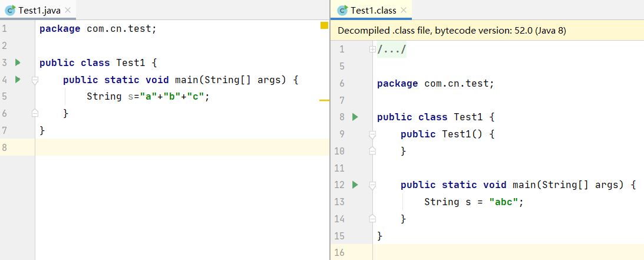Collapse Test1() constructor fold marker
Screen dimensions: 644x260
coord(372,134)
